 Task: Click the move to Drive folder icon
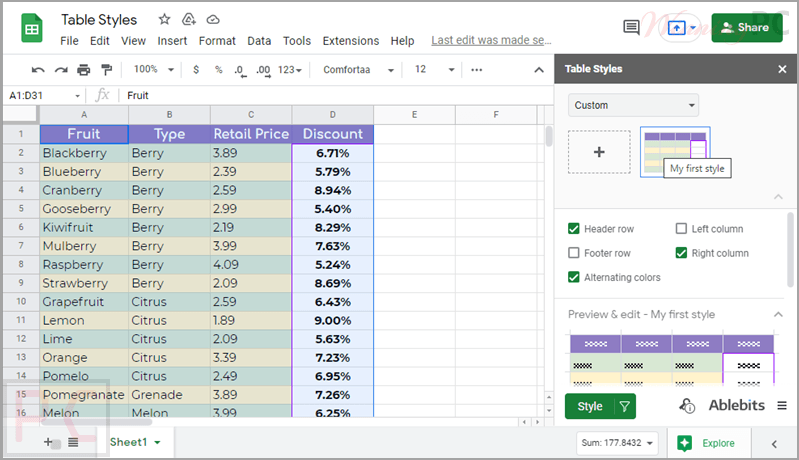tap(189, 19)
